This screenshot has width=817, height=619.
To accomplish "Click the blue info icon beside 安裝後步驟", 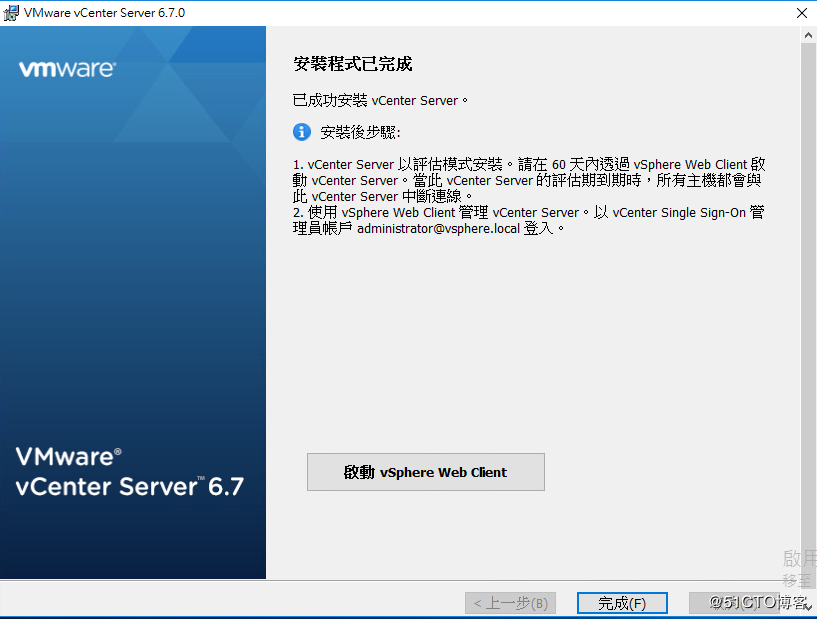I will point(302,132).
